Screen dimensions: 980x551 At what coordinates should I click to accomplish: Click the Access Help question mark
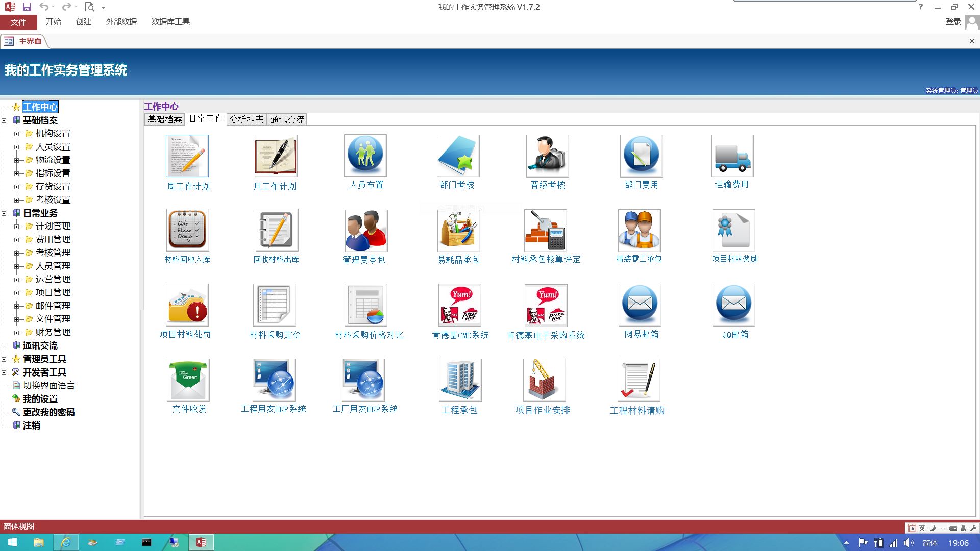coord(921,7)
